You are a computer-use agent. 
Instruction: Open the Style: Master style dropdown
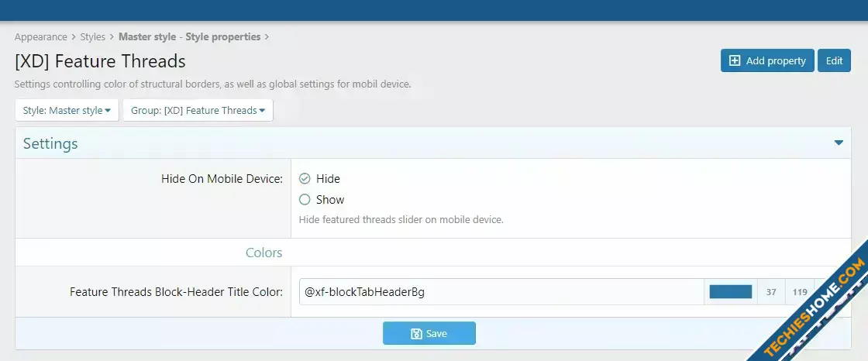67,110
